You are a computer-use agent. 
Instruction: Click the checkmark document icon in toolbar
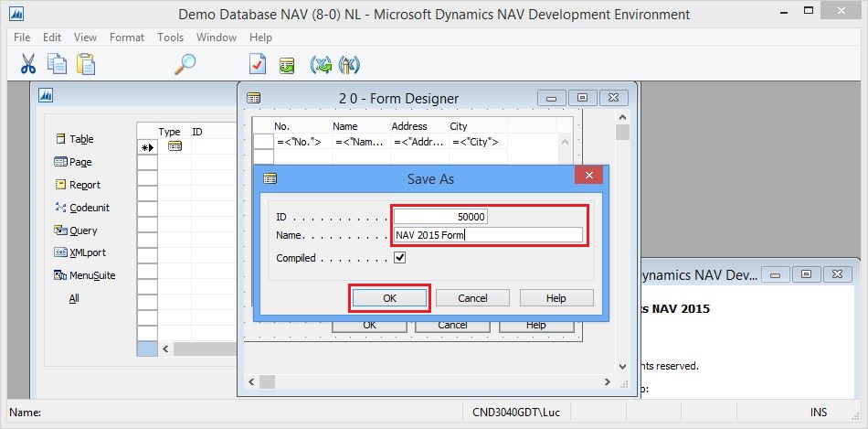258,64
